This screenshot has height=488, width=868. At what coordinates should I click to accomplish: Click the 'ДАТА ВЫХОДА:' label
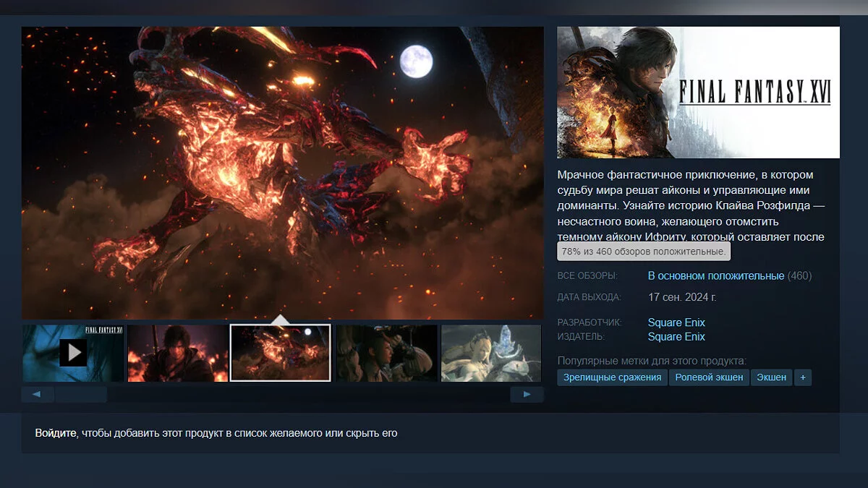coord(589,297)
